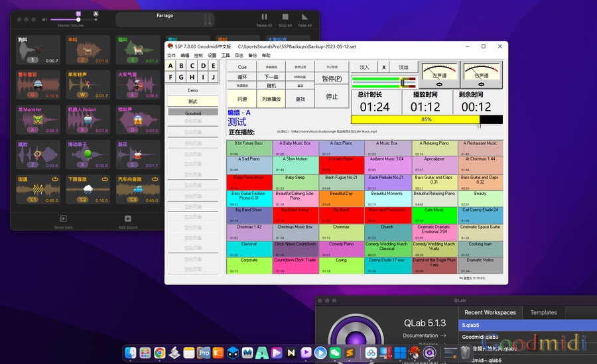Switch to the Templates tab in QLab
The width and height of the screenshot is (597, 364).
[x=543, y=312]
